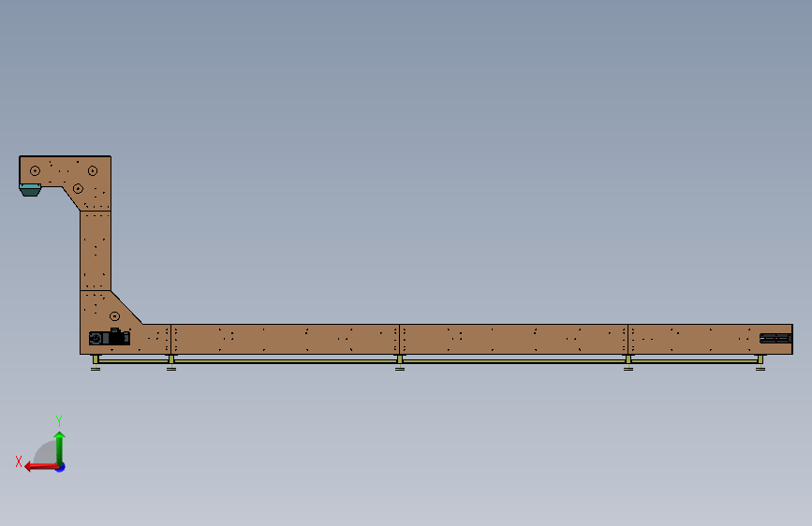This screenshot has height=526, width=812.
Task: Select the teal discharge chute on the conveyor head
Action: coord(30,190)
